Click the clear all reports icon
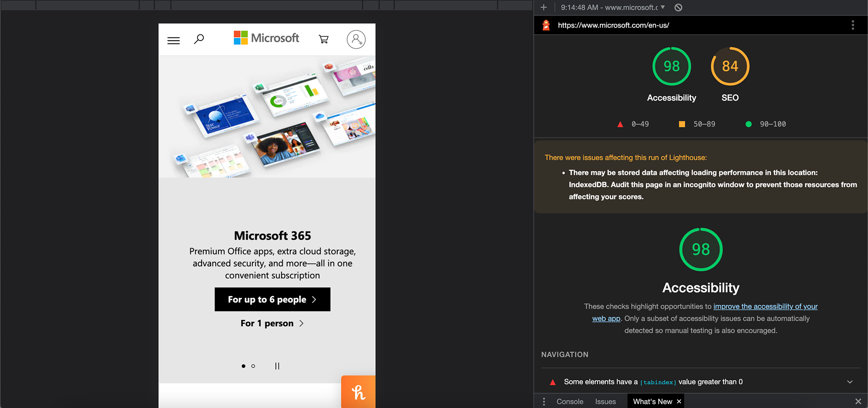Image resolution: width=868 pixels, height=408 pixels. click(679, 7)
